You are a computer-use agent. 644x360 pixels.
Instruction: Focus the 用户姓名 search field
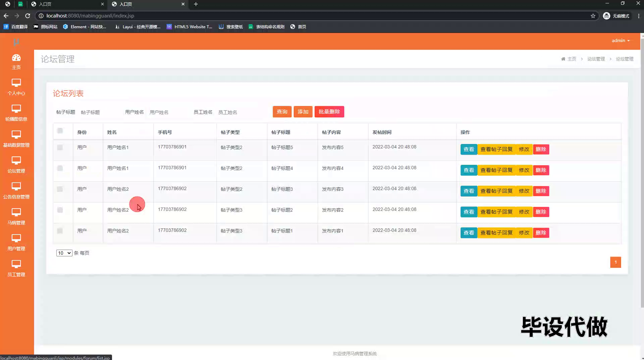[x=168, y=112]
